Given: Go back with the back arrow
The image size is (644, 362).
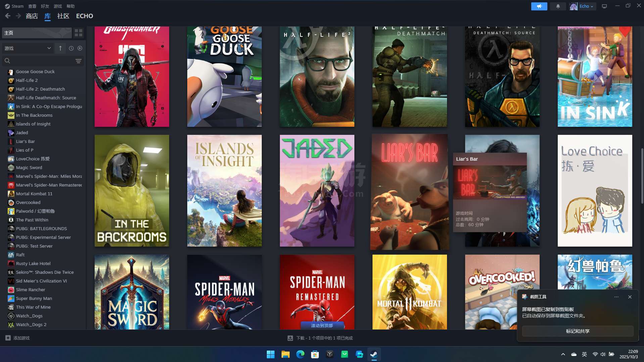Looking at the screenshot, I should point(8,16).
